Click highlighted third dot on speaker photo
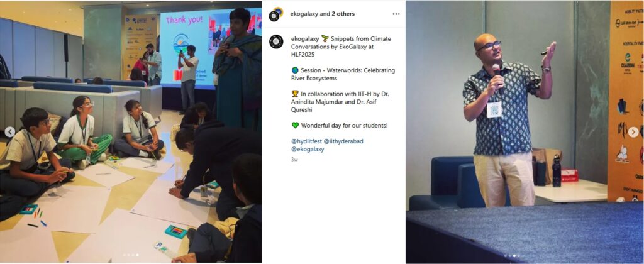Screen dimensions: 644x264 (x=514, y=256)
